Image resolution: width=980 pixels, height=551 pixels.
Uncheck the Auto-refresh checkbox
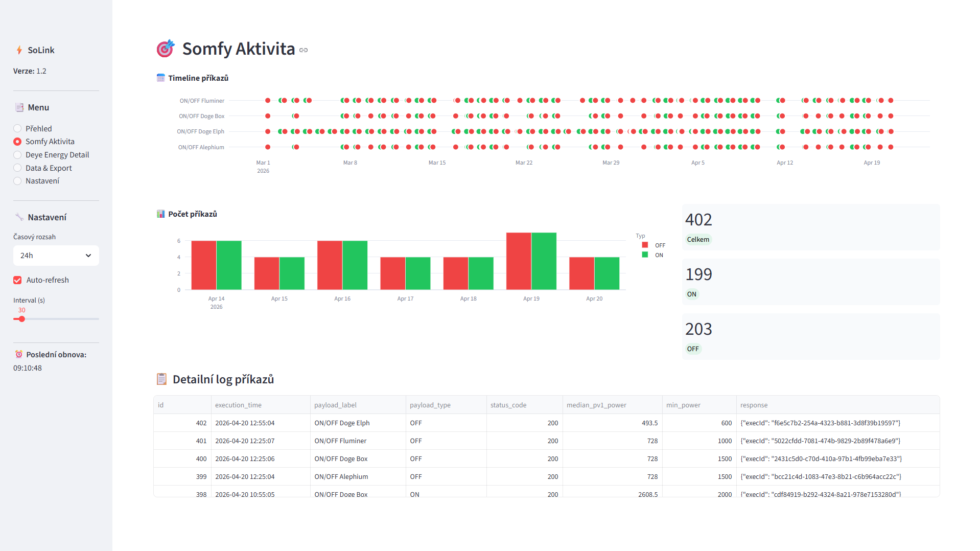click(x=18, y=280)
